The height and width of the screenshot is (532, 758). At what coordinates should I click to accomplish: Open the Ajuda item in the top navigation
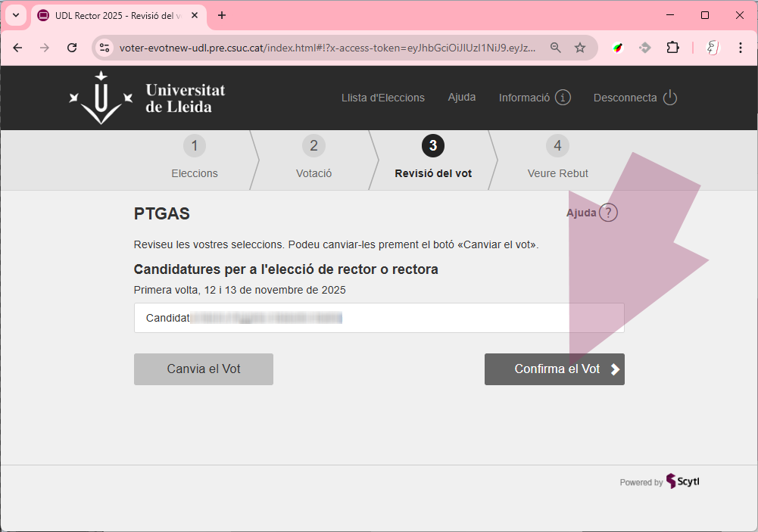[x=462, y=97]
